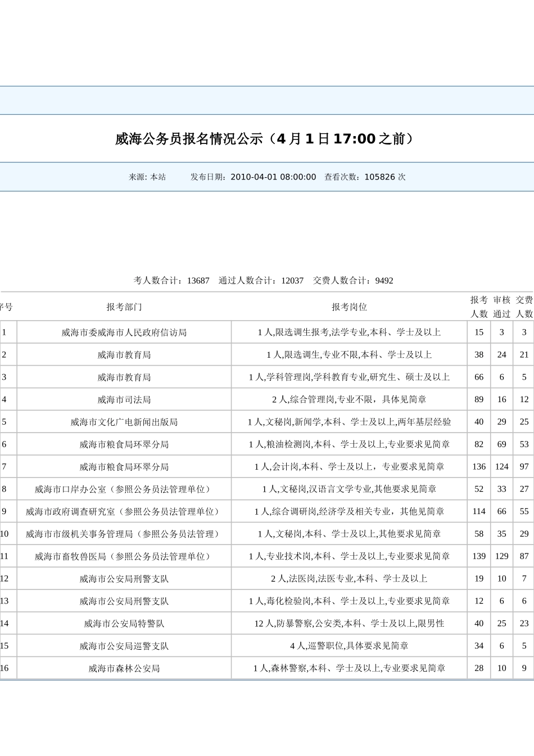Select 威海市公安局刑警支队 cell in row 13
Viewport: 534px width, 756px height.
[124, 601]
